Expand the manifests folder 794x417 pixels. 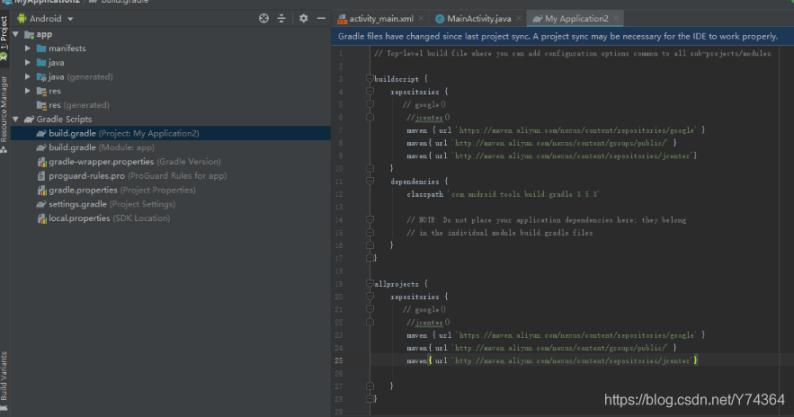point(29,48)
